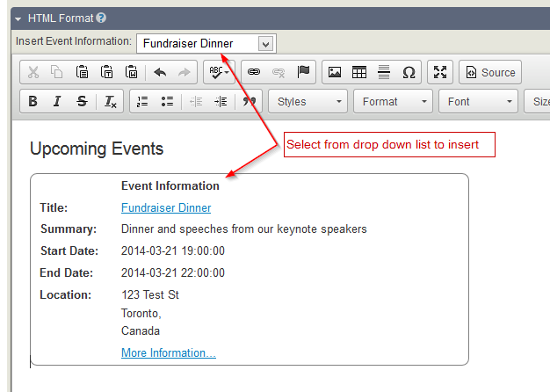Insert an anchor with flag icon
Viewport: 550px width, 392px height.
(x=303, y=72)
